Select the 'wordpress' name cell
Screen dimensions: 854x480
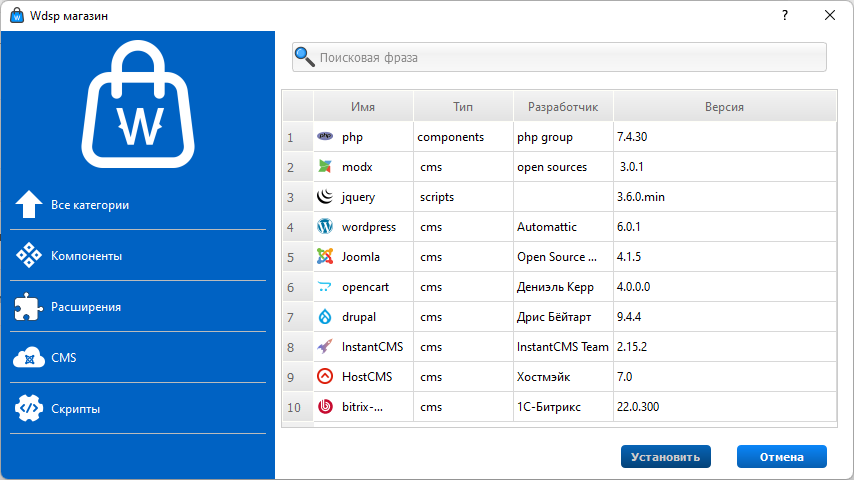(363, 227)
